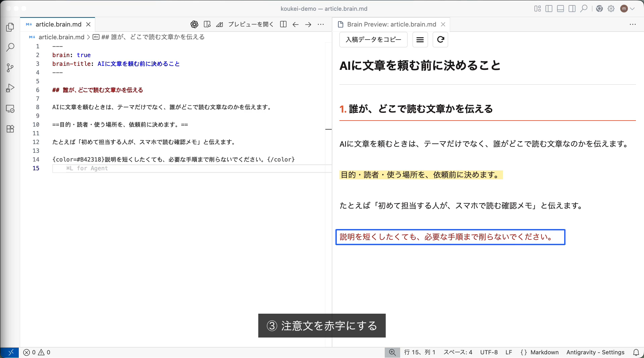This screenshot has width=644, height=358.
Task: Open Antigravity - Settings in status bar
Action: (595, 352)
